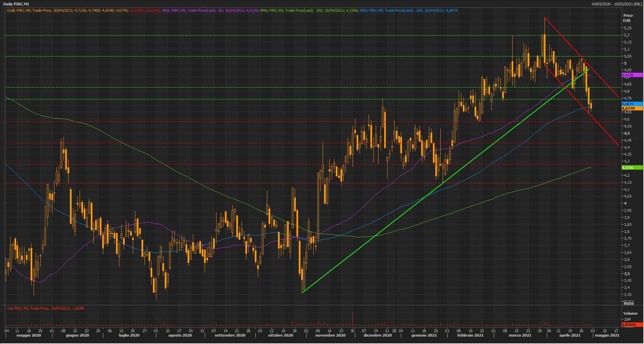644x344 pixels.
Task: Select the 'agosto 2020' time axis label
Action: point(180,335)
